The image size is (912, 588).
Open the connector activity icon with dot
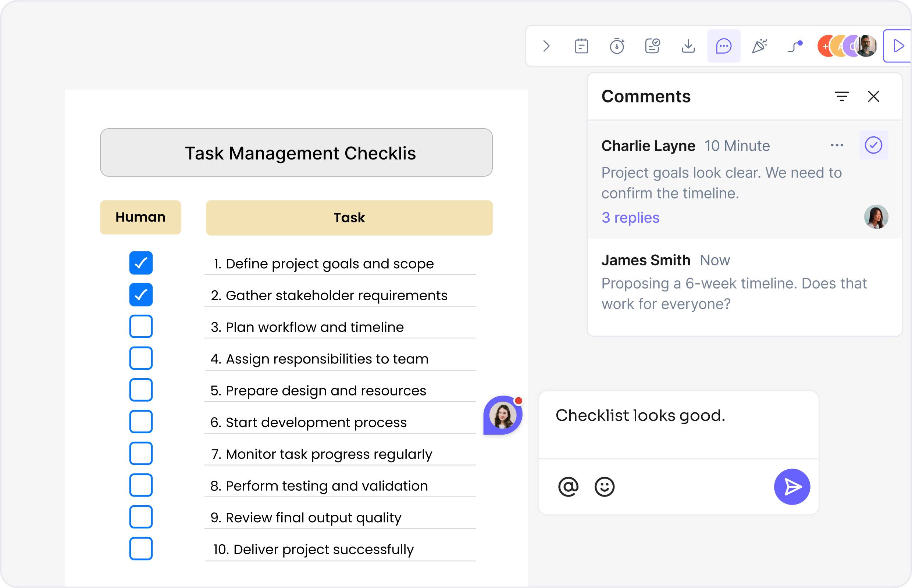click(x=795, y=46)
